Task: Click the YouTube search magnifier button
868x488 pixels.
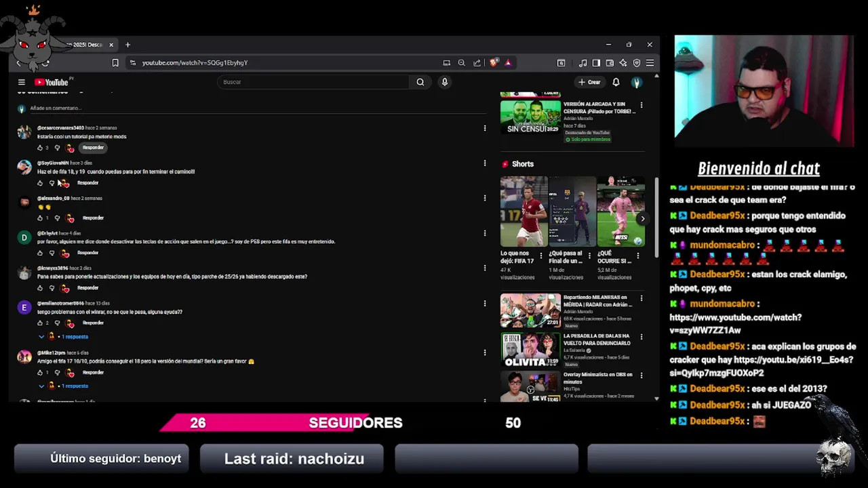Action: [420, 82]
